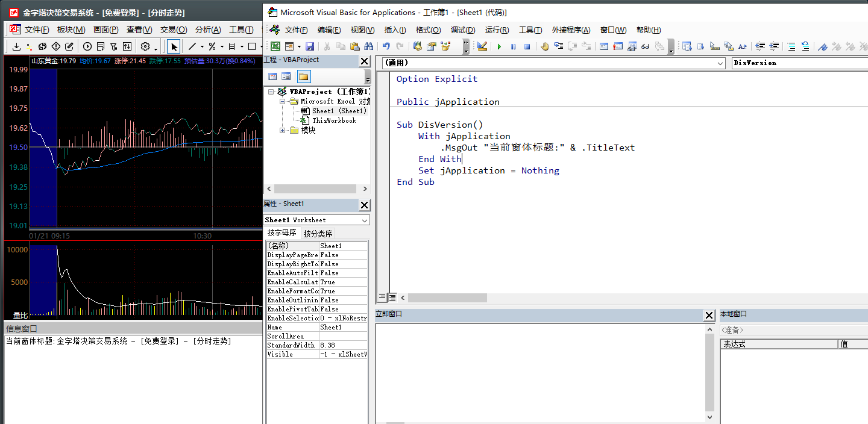868x424 pixels.
Task: Click the Reset (stop) button in VBA toolbar
Action: tap(527, 46)
